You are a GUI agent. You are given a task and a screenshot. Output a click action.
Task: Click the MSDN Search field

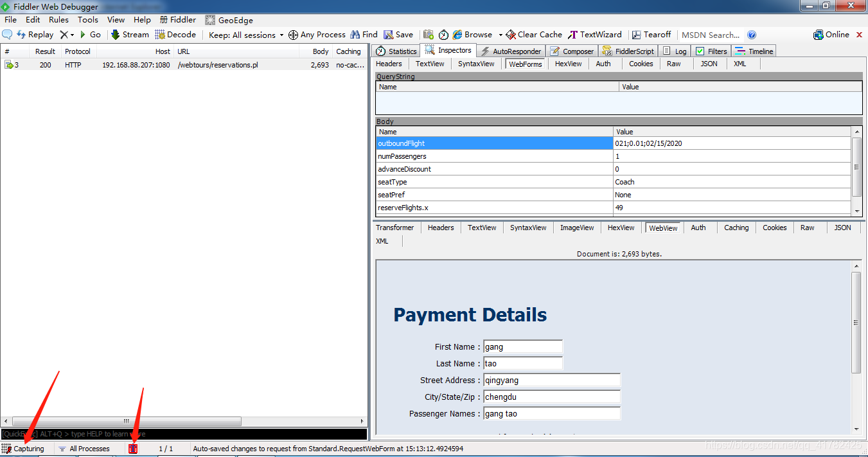711,35
